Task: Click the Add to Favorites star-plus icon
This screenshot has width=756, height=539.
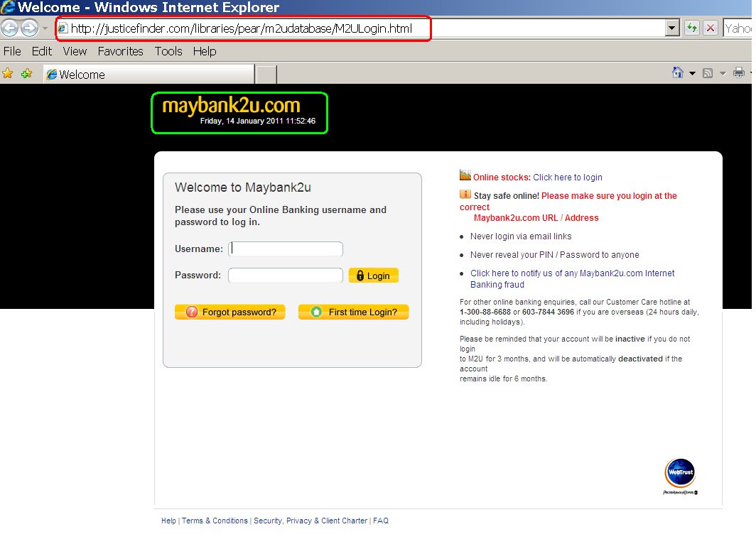Action: pos(26,74)
